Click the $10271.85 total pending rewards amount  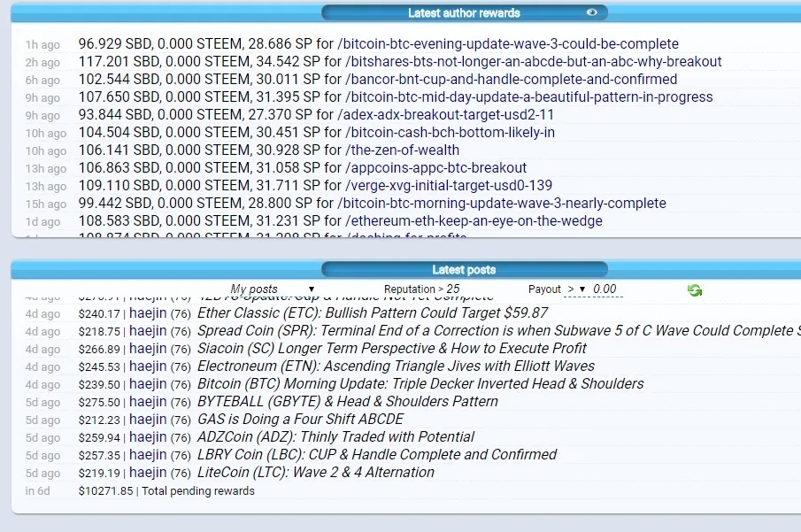pyautogui.click(x=105, y=491)
